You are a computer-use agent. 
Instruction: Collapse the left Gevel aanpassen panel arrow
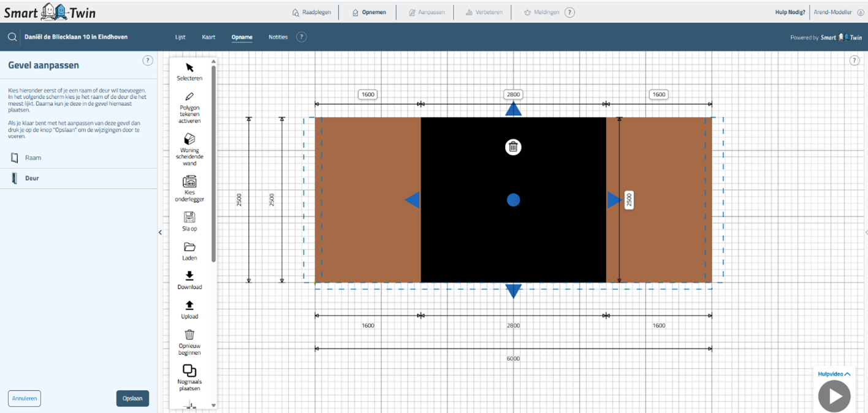161,232
